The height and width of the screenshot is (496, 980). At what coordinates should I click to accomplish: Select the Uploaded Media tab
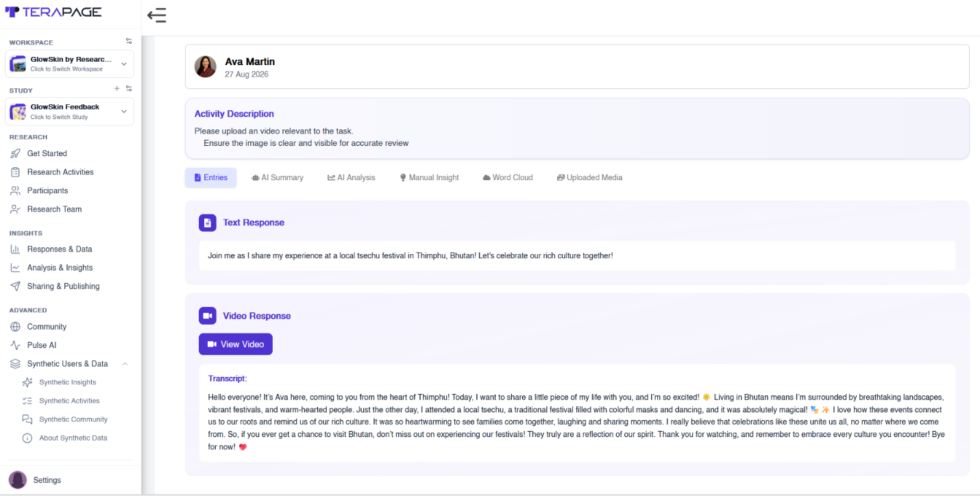point(590,177)
